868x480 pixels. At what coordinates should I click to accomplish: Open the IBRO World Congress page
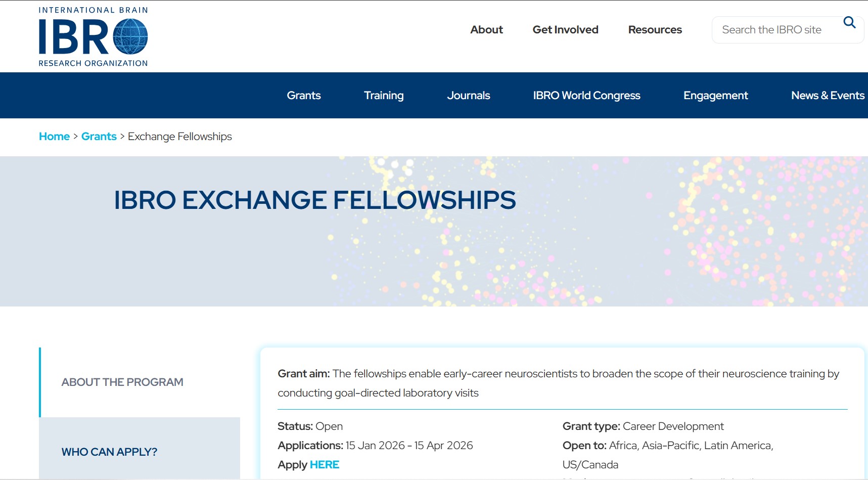coord(586,95)
